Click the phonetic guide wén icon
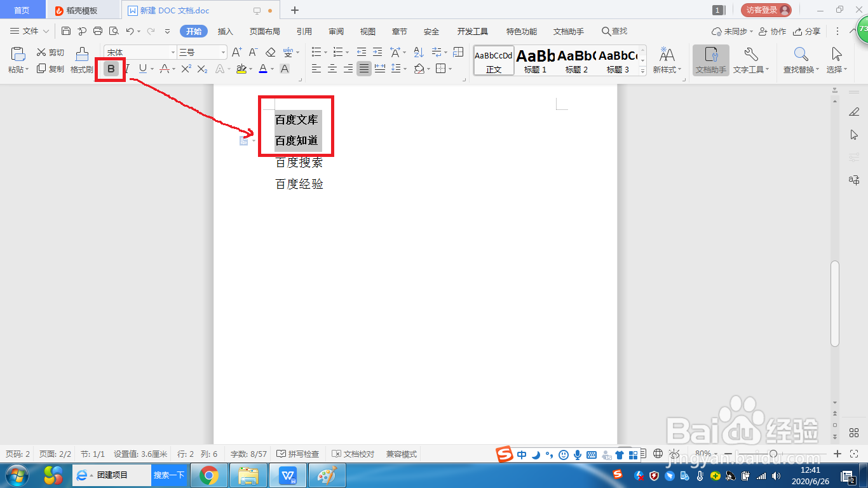Image resolution: width=868 pixels, height=488 pixels. coord(289,52)
